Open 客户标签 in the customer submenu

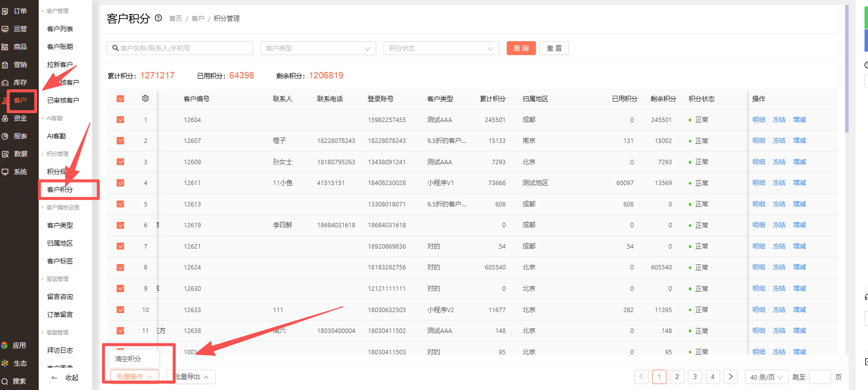click(60, 261)
